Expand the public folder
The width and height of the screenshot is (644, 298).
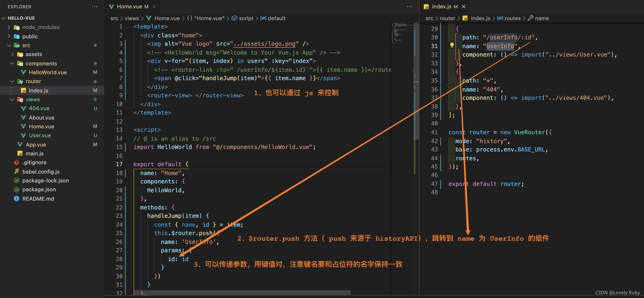[x=9, y=36]
